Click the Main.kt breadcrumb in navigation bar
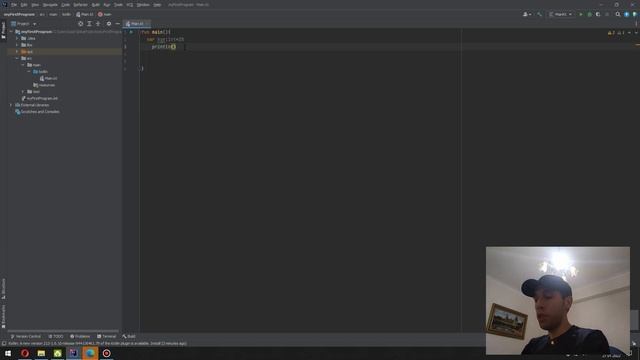The height and width of the screenshot is (360, 640). click(84, 14)
